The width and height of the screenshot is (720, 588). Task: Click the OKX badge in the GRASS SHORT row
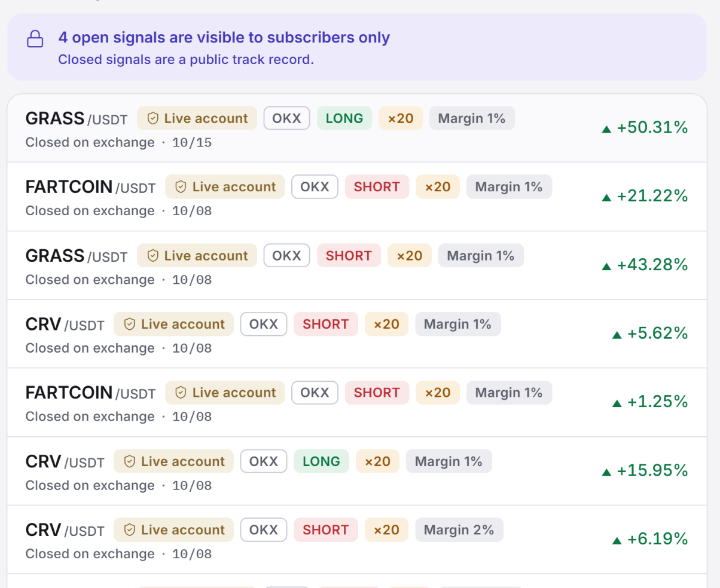pos(287,256)
